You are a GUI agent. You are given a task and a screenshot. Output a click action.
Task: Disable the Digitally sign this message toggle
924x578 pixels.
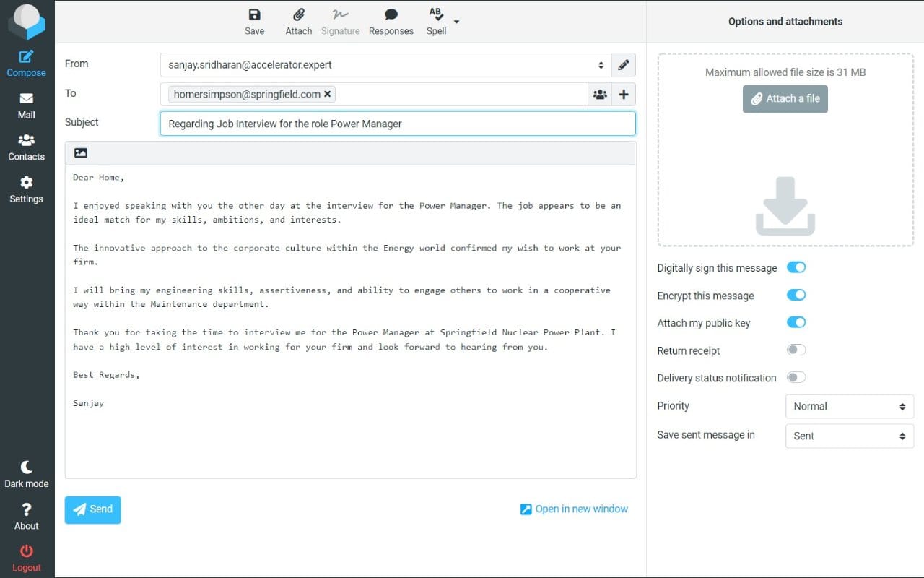coord(796,267)
